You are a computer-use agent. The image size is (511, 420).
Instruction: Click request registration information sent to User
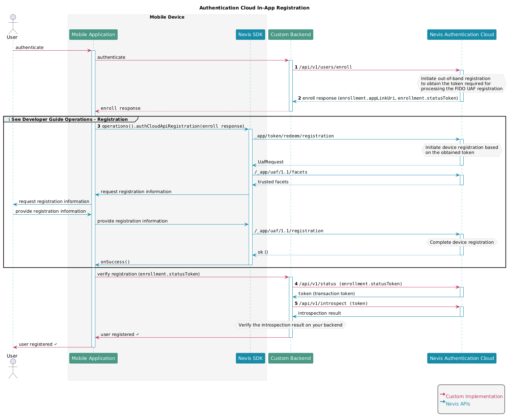tap(54, 202)
